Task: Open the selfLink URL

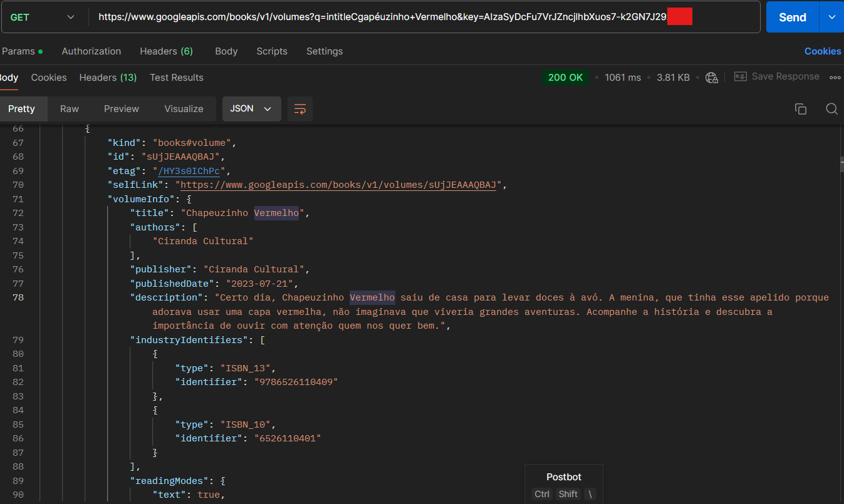Action: click(338, 185)
